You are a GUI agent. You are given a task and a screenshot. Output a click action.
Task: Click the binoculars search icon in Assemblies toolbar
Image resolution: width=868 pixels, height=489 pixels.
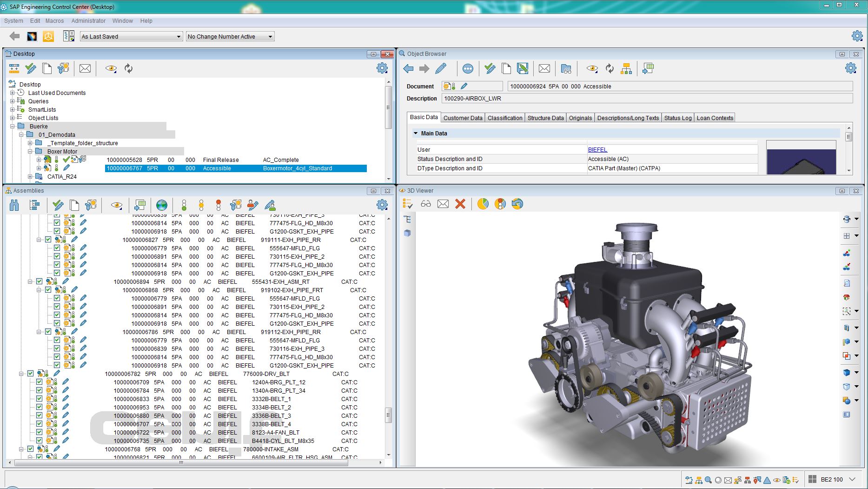click(x=14, y=205)
